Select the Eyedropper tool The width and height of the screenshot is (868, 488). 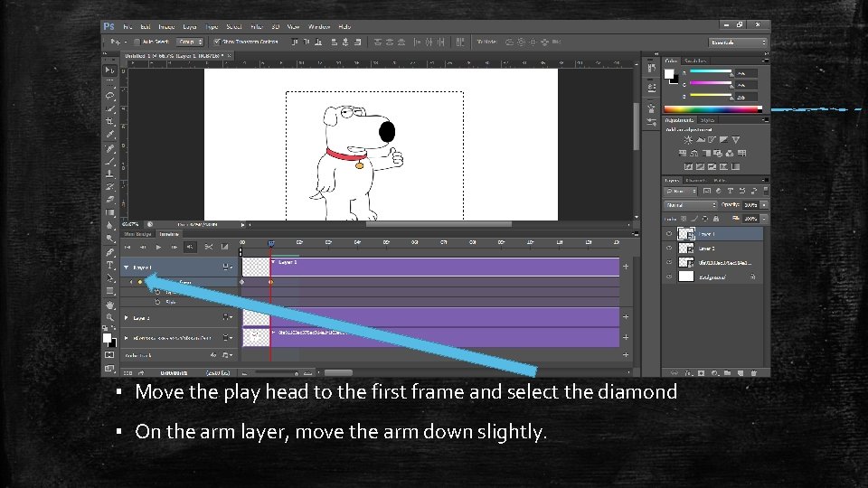(109, 135)
